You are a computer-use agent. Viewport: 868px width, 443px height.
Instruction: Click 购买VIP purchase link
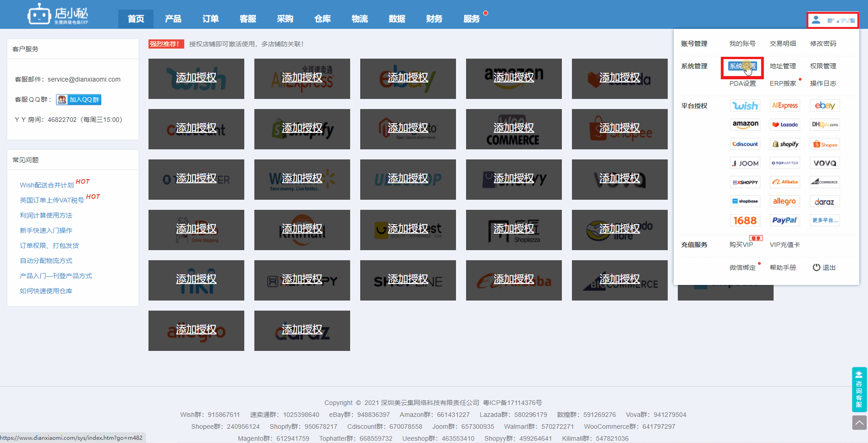pyautogui.click(x=741, y=245)
